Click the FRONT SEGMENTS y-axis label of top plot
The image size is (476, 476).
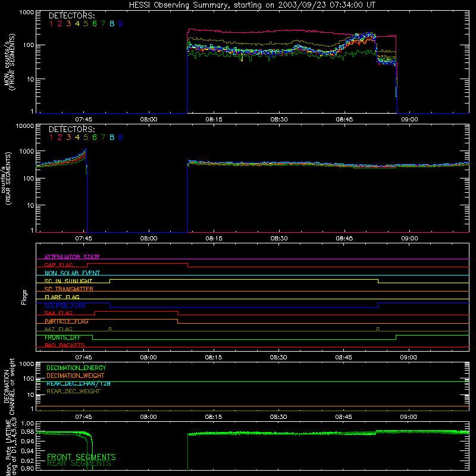[12, 62]
